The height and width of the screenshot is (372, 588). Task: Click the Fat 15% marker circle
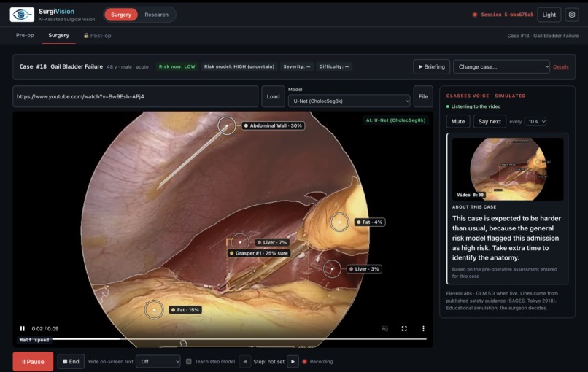pos(154,310)
